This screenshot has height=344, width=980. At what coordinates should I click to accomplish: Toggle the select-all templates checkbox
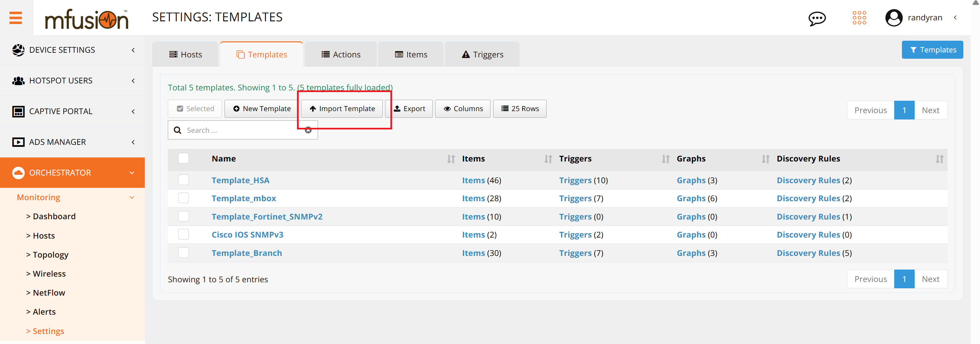tap(184, 158)
